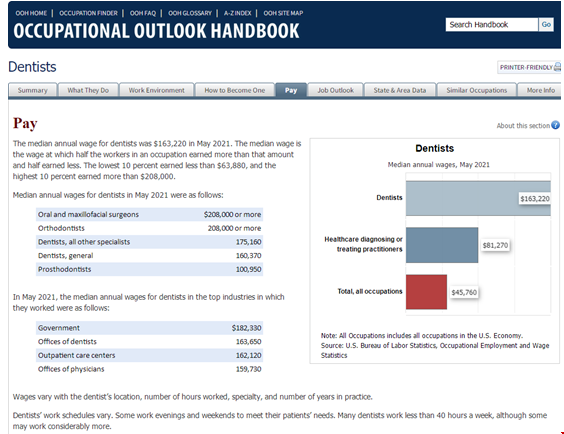Open the OOH Site Map link

(x=283, y=13)
